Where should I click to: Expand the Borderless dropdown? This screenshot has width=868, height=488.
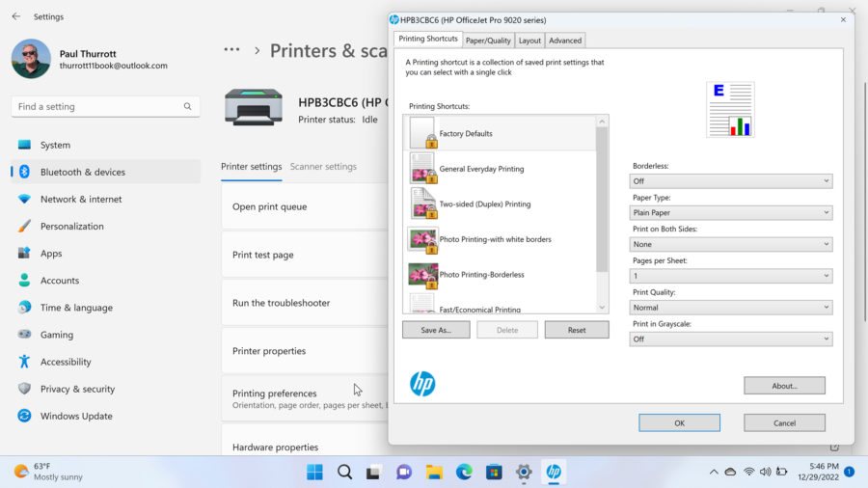click(x=731, y=181)
